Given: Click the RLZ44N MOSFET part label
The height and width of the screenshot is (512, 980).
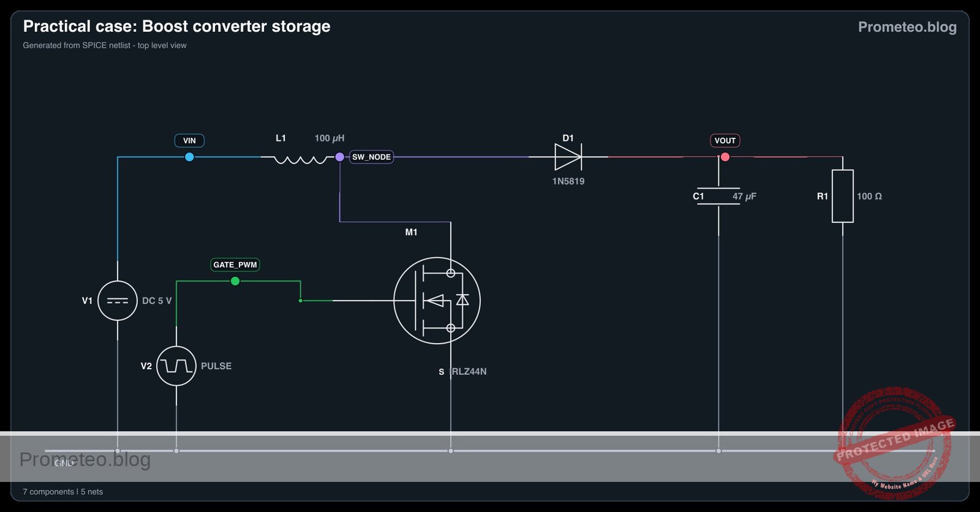Looking at the screenshot, I should coord(469,372).
